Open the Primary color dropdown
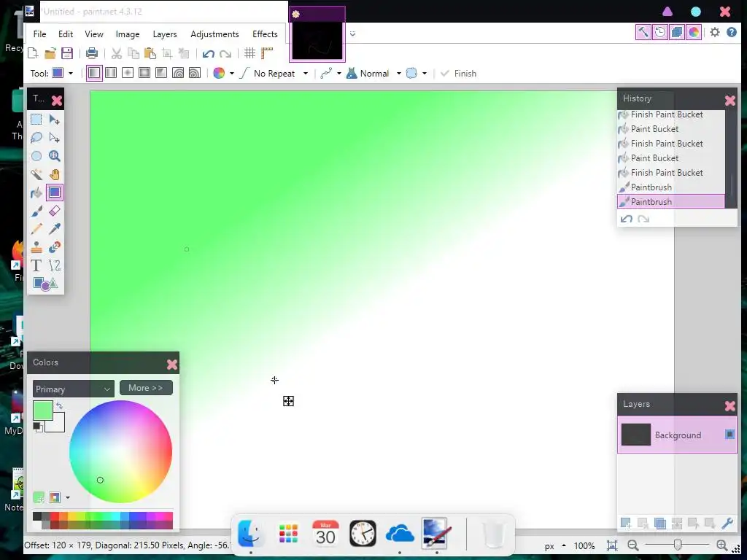Screen dimensions: 747x560 coord(74,389)
